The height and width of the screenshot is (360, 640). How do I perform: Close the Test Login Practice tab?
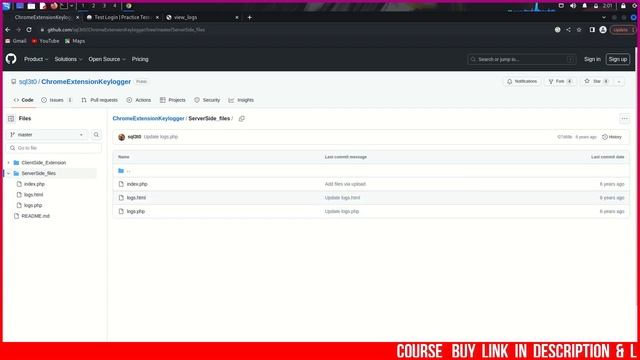click(157, 18)
